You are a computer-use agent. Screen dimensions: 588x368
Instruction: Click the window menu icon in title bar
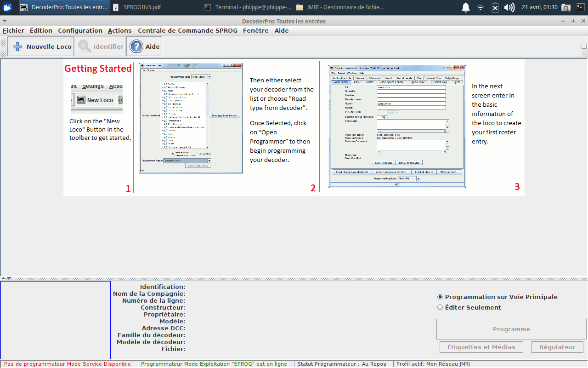[4, 21]
